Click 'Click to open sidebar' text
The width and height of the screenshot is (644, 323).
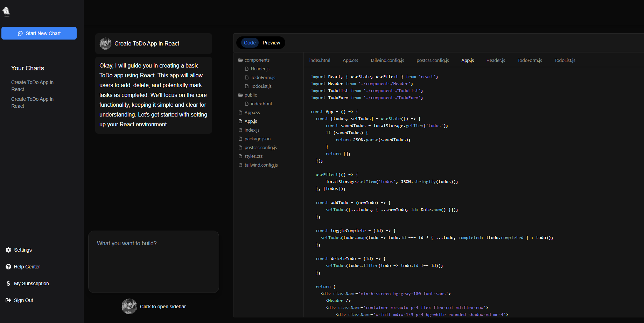163,307
